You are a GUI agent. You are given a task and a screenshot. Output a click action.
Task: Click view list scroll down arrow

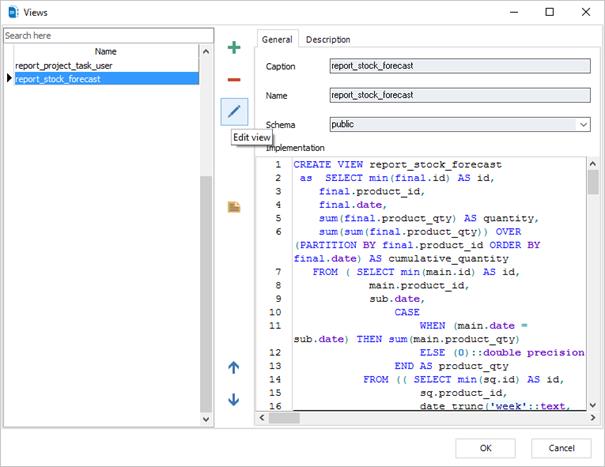click(x=206, y=419)
